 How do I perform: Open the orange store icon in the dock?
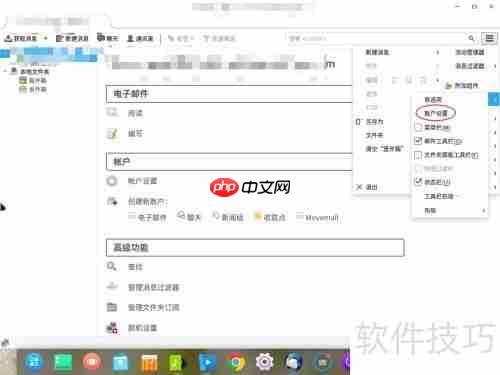pos(149,362)
